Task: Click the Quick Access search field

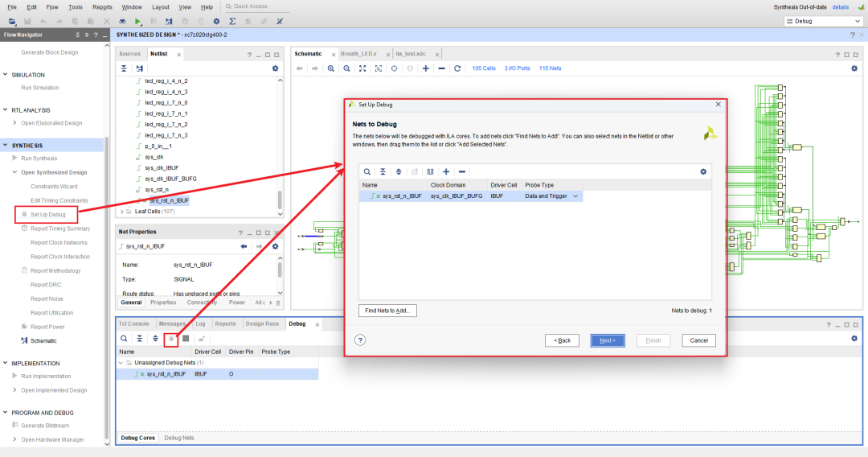Action: point(256,6)
